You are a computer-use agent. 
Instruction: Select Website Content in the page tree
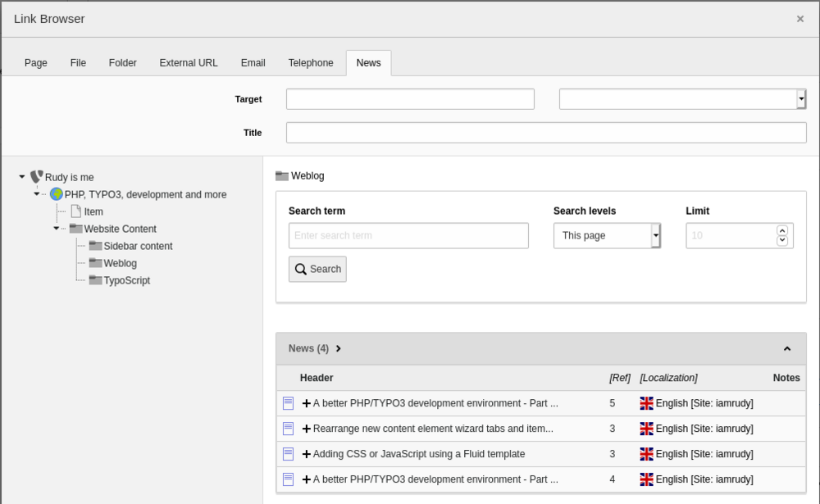coord(121,229)
